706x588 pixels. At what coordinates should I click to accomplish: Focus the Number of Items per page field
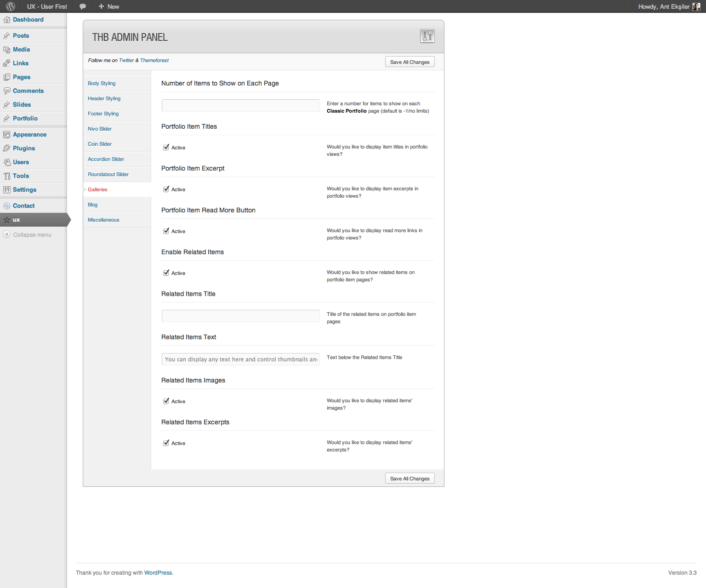[240, 105]
